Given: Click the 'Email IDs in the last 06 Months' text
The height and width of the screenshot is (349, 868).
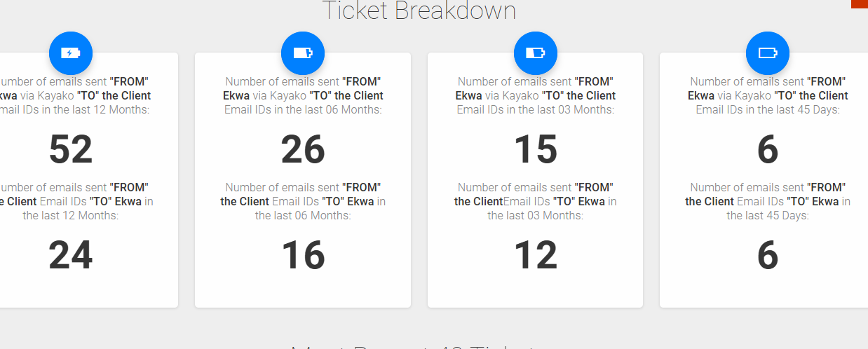Looking at the screenshot, I should 303,110.
